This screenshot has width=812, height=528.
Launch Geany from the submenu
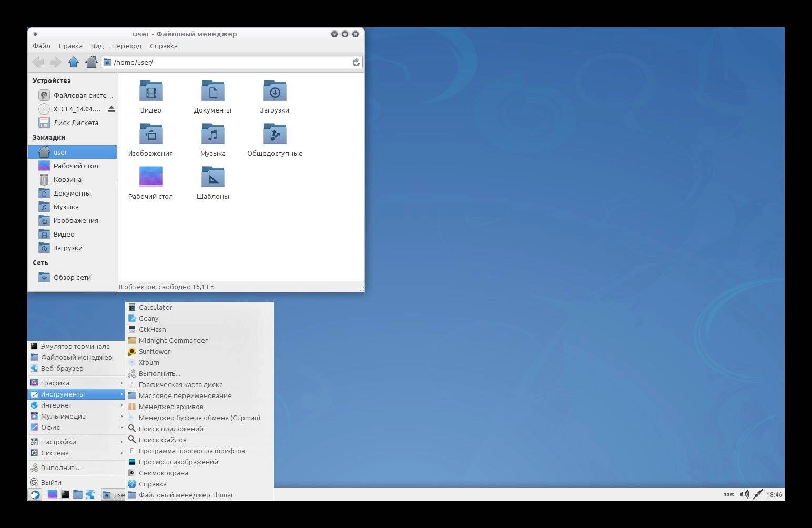[x=199, y=318]
